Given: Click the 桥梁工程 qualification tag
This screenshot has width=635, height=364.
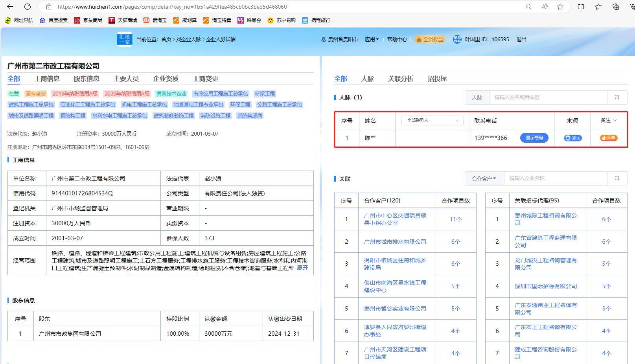Looking at the screenshot, I should [265, 94].
